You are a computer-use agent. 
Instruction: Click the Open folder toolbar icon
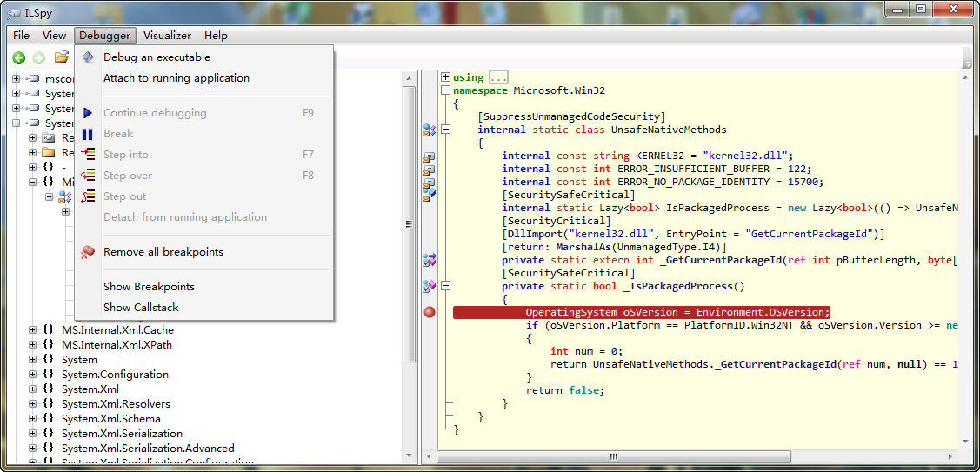click(x=61, y=57)
